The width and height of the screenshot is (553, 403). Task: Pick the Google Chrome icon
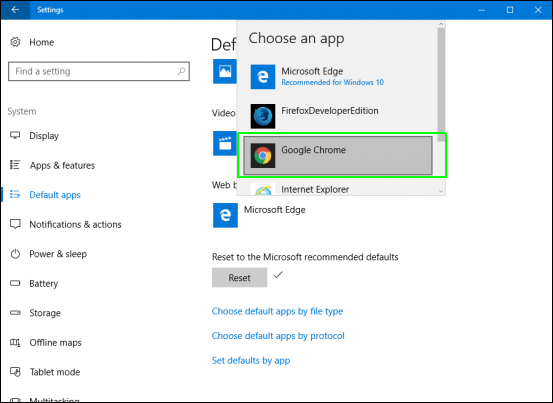coord(263,155)
